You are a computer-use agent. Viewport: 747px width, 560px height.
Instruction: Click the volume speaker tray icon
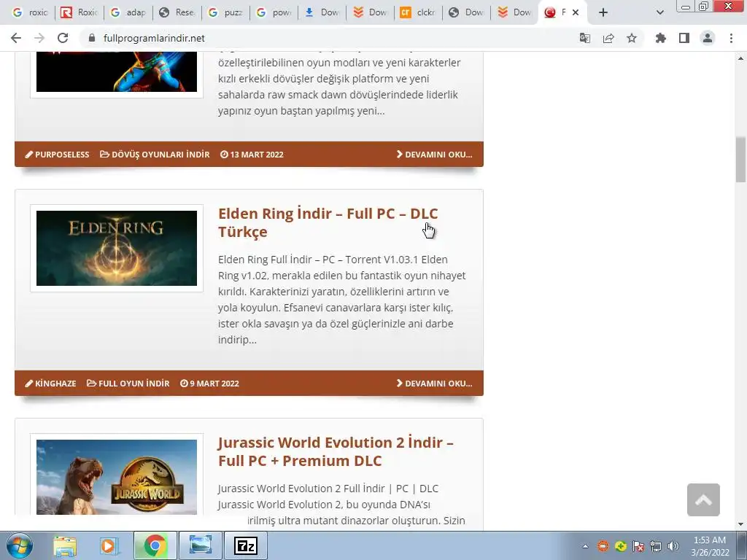673,546
